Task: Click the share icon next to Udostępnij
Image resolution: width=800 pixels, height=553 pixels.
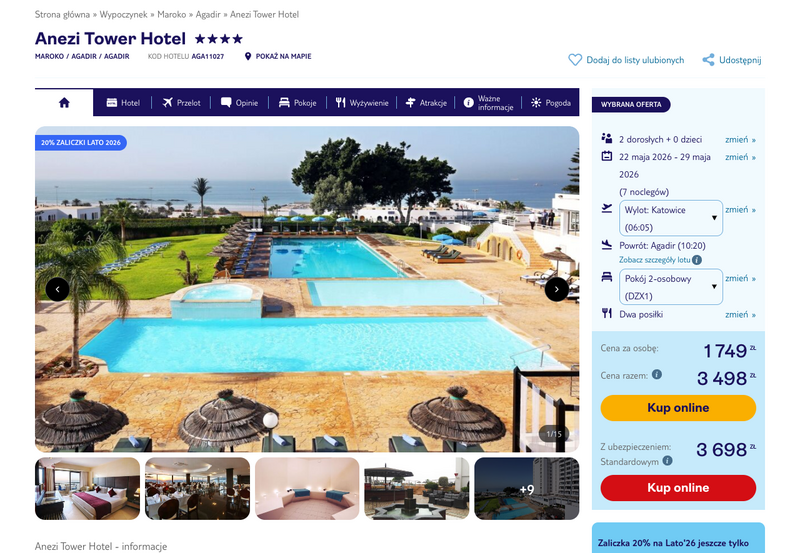Action: pyautogui.click(x=708, y=60)
